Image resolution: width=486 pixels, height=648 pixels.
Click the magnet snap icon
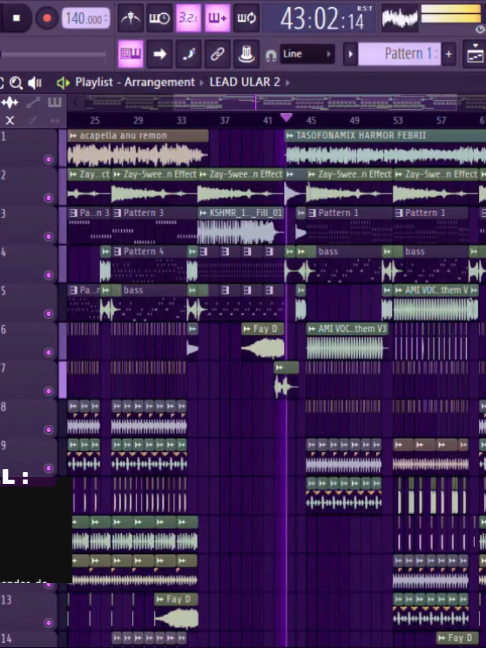click(x=271, y=55)
